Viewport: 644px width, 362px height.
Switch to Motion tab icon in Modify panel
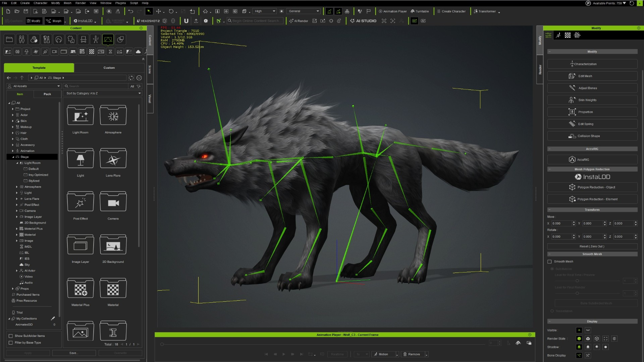pyautogui.click(x=558, y=35)
